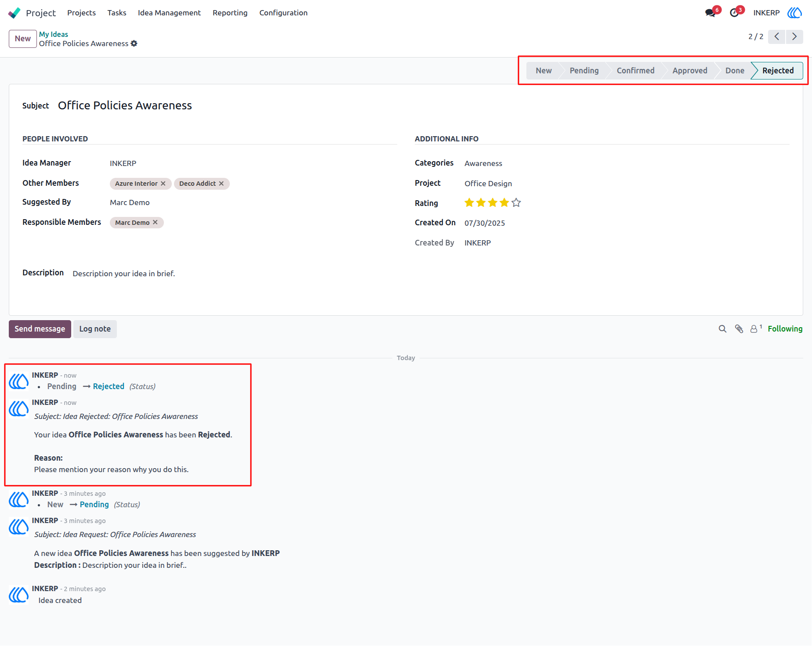812x646 pixels.
Task: Open the Created On date field
Action: tap(485, 223)
